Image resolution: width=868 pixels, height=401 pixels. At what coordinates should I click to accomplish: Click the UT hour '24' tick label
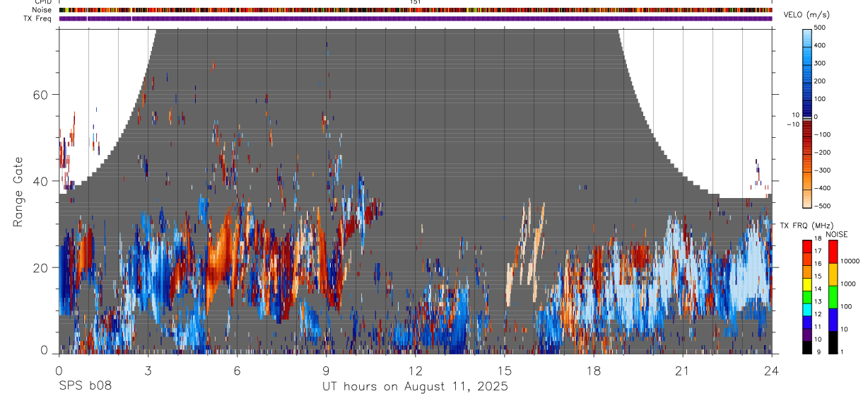tap(772, 371)
